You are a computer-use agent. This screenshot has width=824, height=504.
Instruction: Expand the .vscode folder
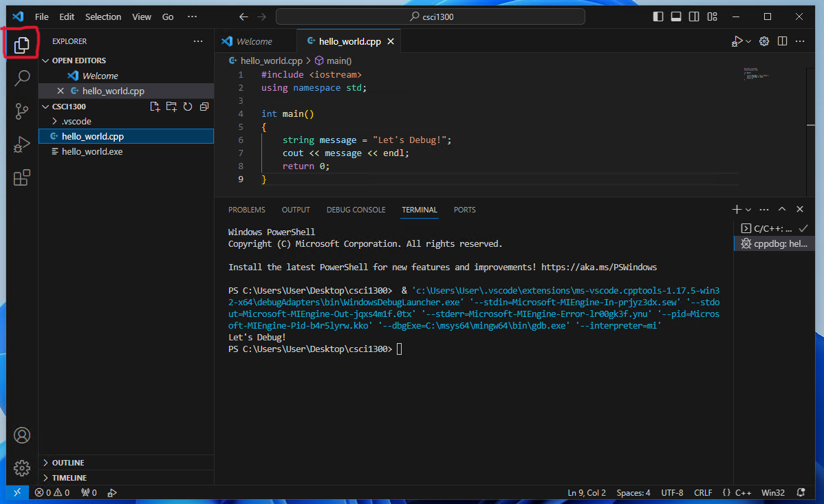126,122
